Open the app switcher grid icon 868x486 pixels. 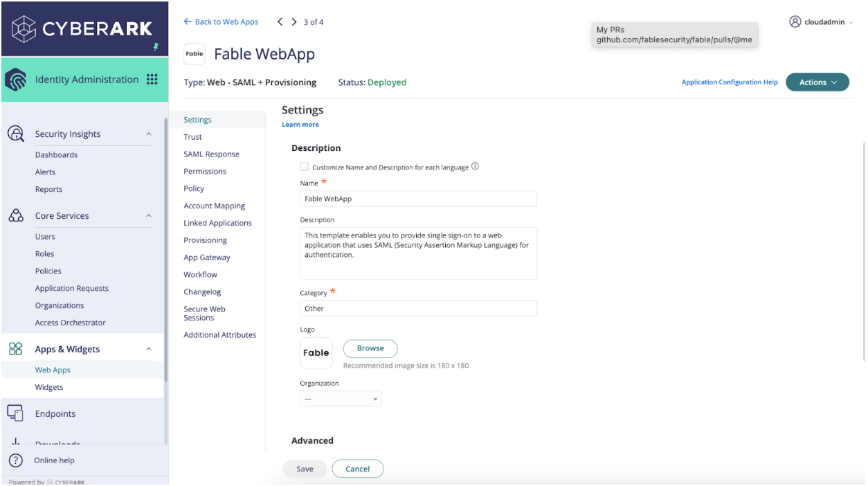tap(152, 79)
